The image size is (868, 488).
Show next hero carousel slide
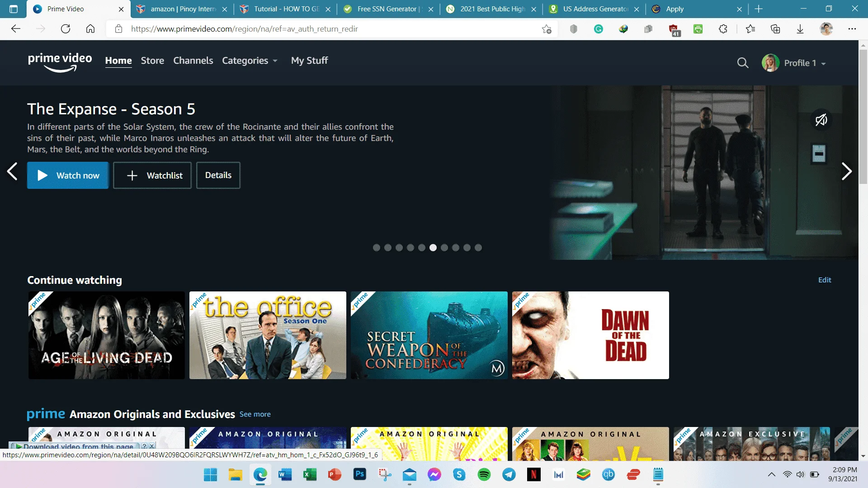(847, 171)
